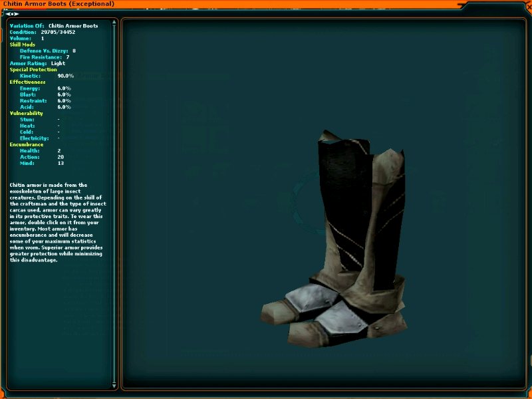Click the 'Defense Vs. Dizzy:' skill mod
The height and width of the screenshot is (399, 532).
click(x=44, y=51)
